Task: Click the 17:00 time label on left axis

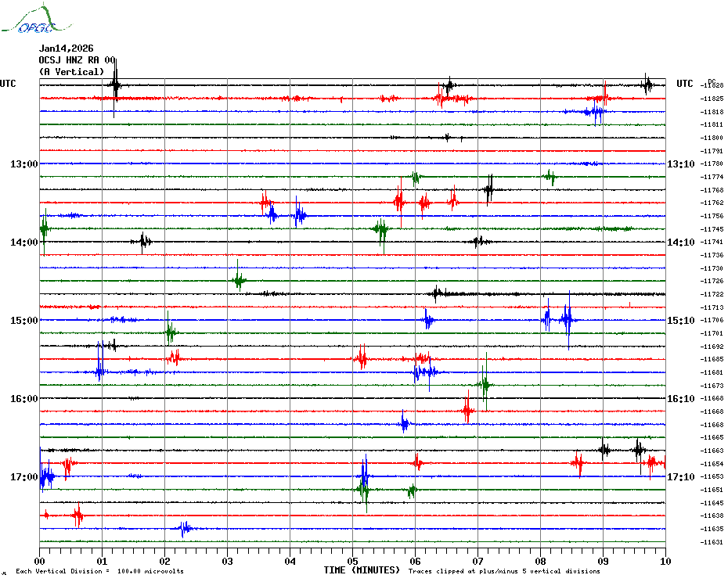Action: [x=23, y=477]
